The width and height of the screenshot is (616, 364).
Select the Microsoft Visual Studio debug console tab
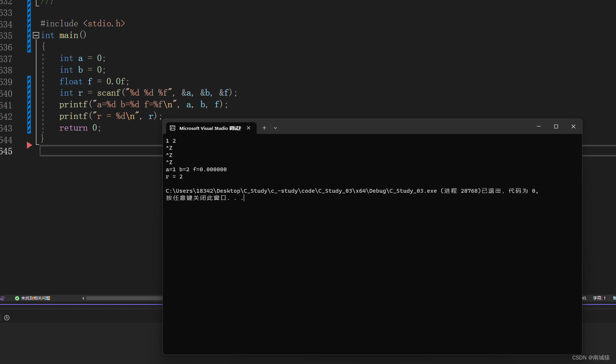pos(210,128)
